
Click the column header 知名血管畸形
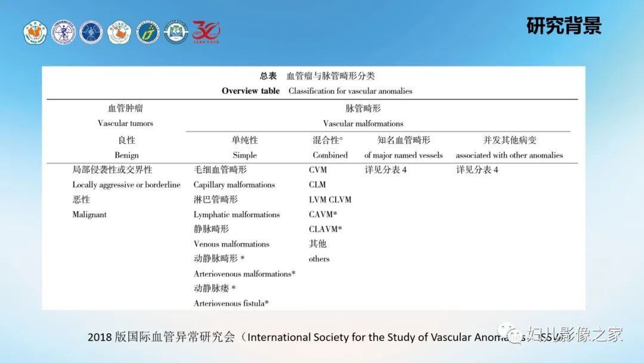pyautogui.click(x=404, y=140)
